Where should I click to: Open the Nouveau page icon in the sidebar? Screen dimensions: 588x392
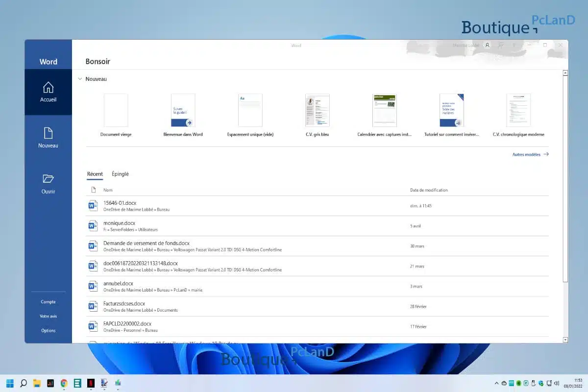coord(48,133)
